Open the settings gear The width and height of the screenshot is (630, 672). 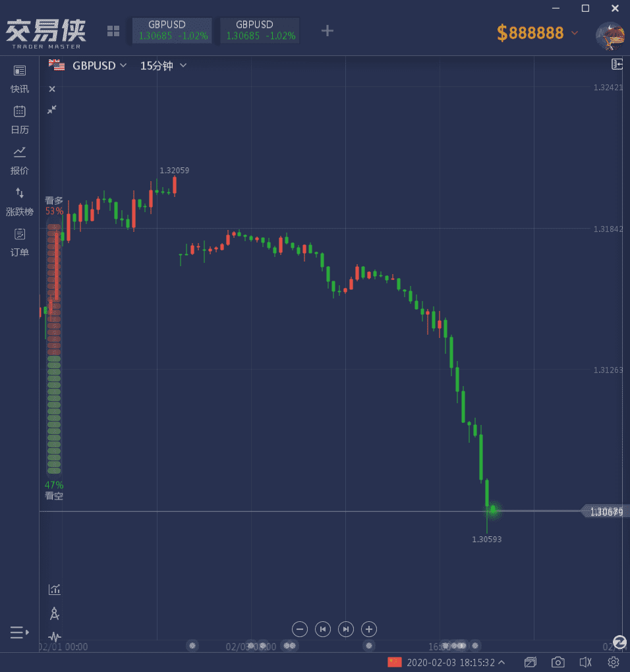point(614,662)
